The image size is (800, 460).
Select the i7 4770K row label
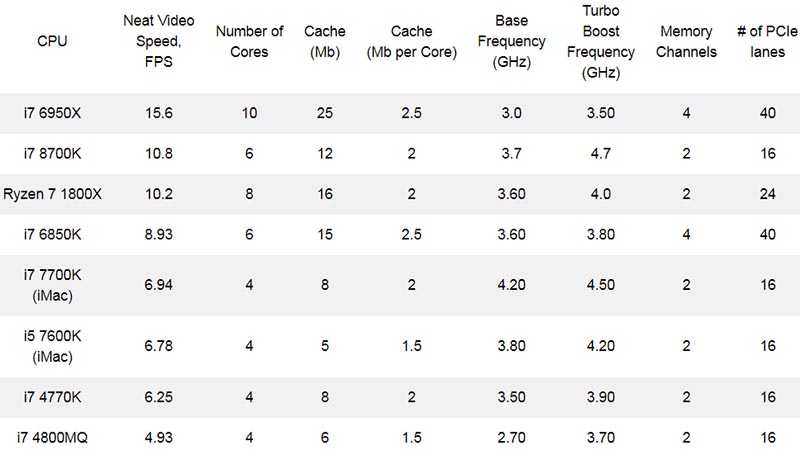pos(52,397)
